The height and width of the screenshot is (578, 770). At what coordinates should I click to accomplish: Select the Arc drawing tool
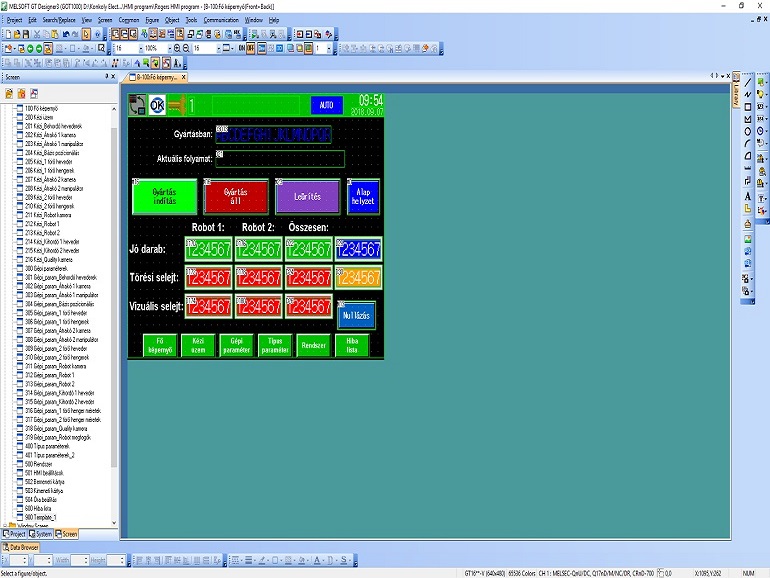(747, 143)
